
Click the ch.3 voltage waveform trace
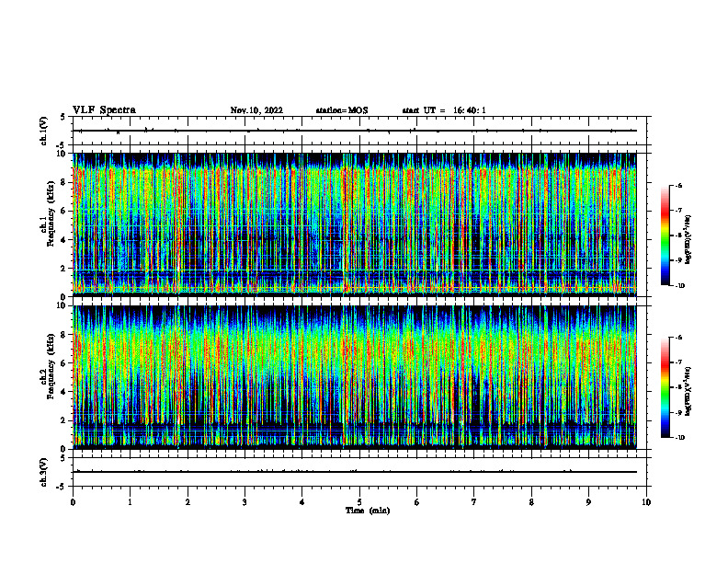click(x=355, y=472)
